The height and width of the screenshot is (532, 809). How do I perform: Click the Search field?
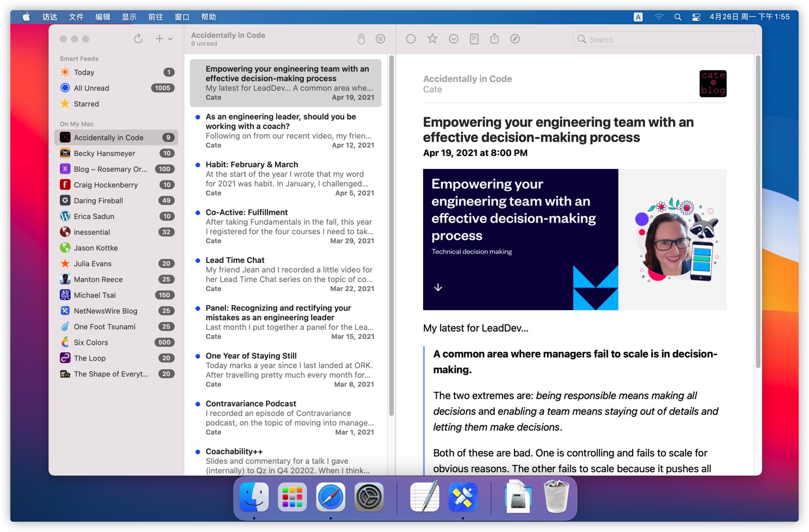(664, 39)
